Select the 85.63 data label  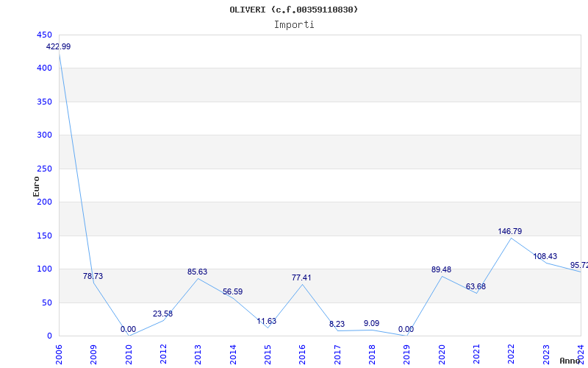(197, 272)
